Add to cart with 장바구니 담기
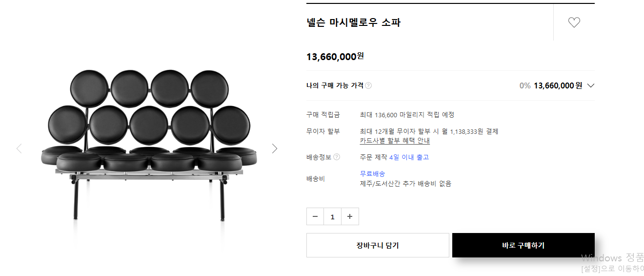Image resolution: width=644 pixels, height=276 pixels. click(378, 245)
